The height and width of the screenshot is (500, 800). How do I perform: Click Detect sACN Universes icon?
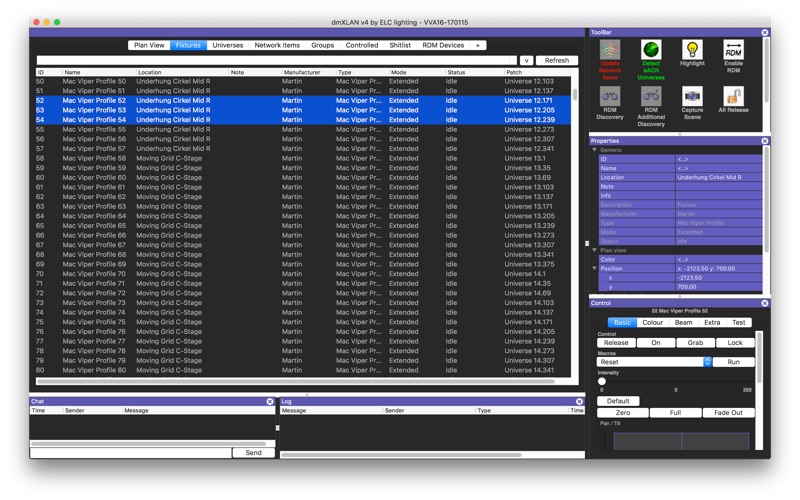click(651, 49)
